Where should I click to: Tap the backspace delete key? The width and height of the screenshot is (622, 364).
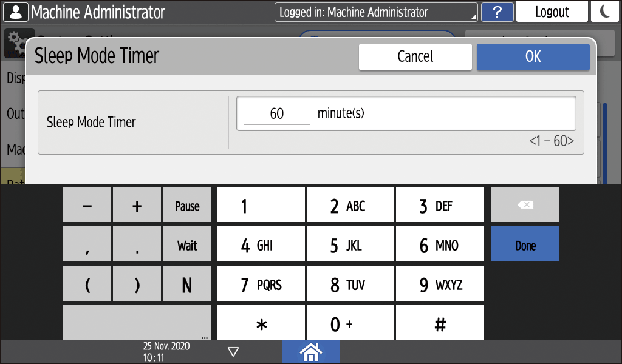525,204
